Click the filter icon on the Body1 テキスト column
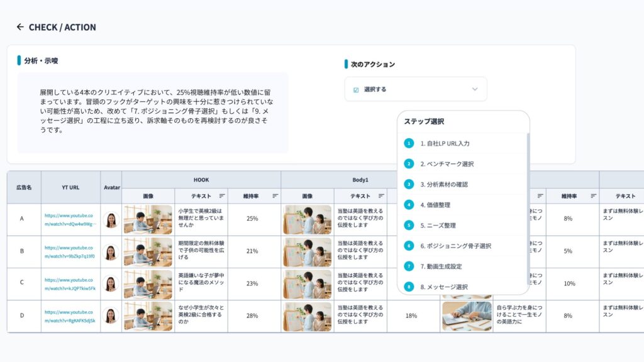Viewport: 644px width, 362px height. (x=380, y=195)
